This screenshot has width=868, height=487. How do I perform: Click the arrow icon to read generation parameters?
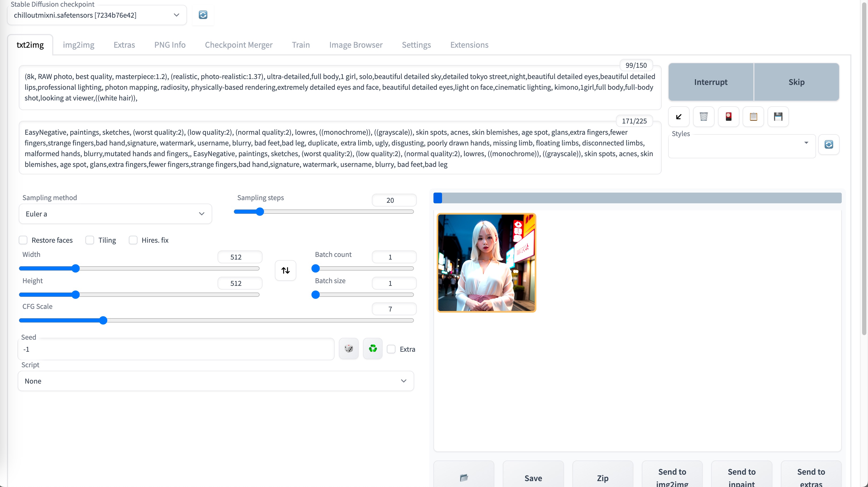[679, 117]
